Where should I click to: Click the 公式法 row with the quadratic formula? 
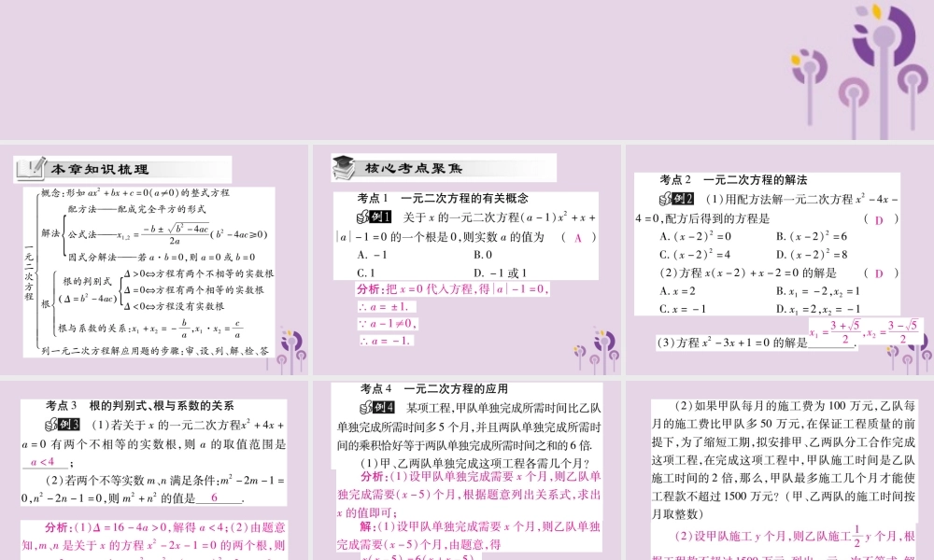[168, 234]
